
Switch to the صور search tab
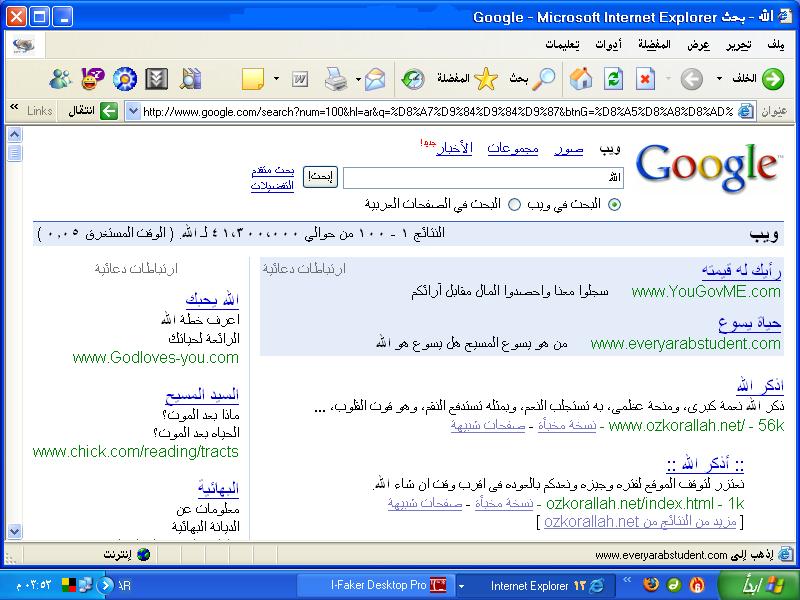[x=568, y=149]
